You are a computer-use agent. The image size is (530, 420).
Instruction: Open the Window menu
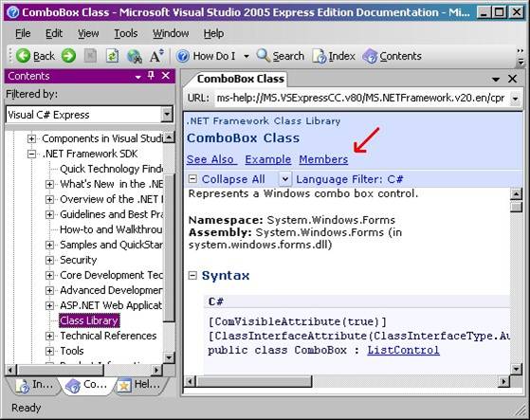pyautogui.click(x=171, y=33)
